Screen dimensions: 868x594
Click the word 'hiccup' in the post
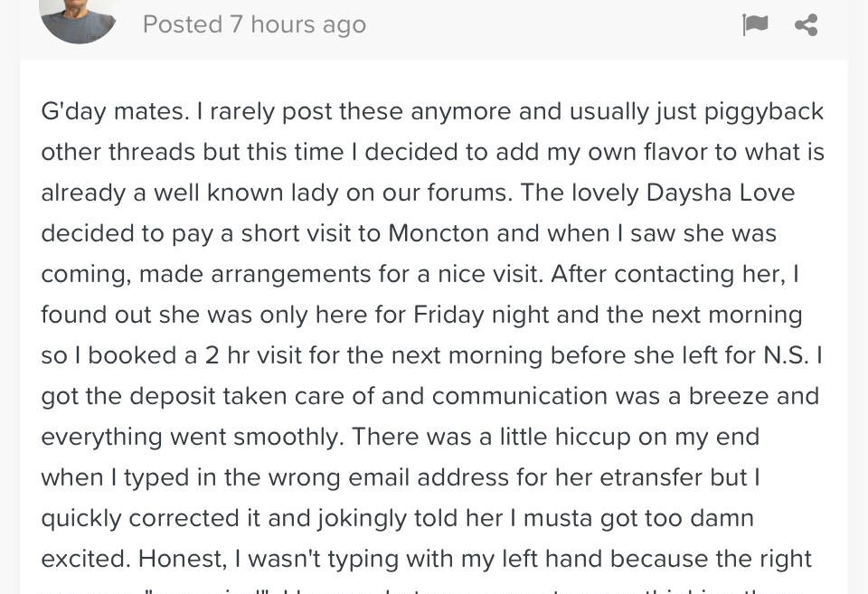(x=592, y=437)
